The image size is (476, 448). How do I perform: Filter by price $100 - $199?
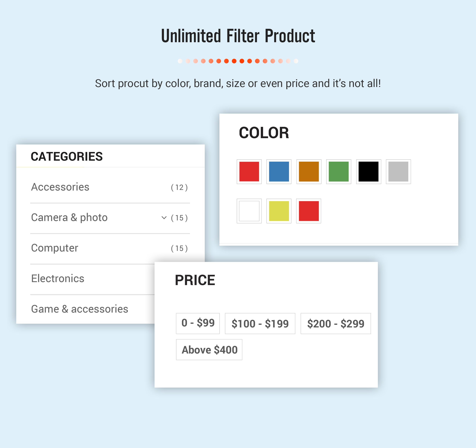[x=260, y=323]
